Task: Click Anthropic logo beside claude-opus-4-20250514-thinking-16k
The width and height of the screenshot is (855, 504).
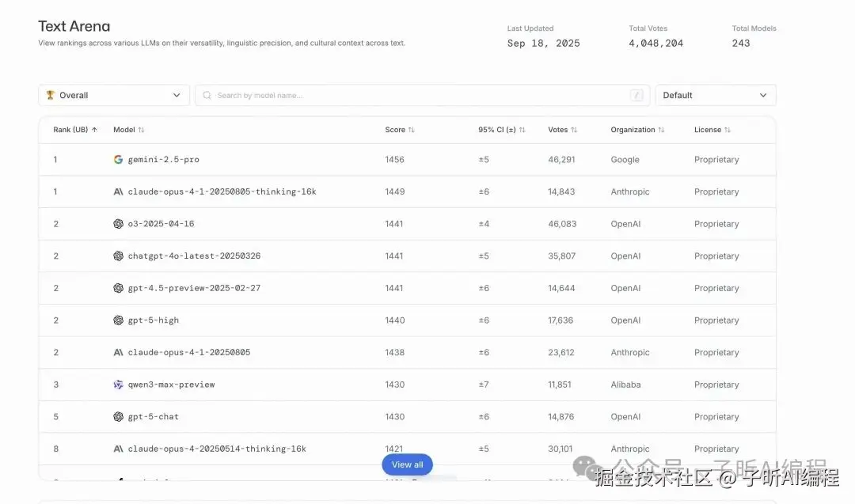Action: [118, 449]
